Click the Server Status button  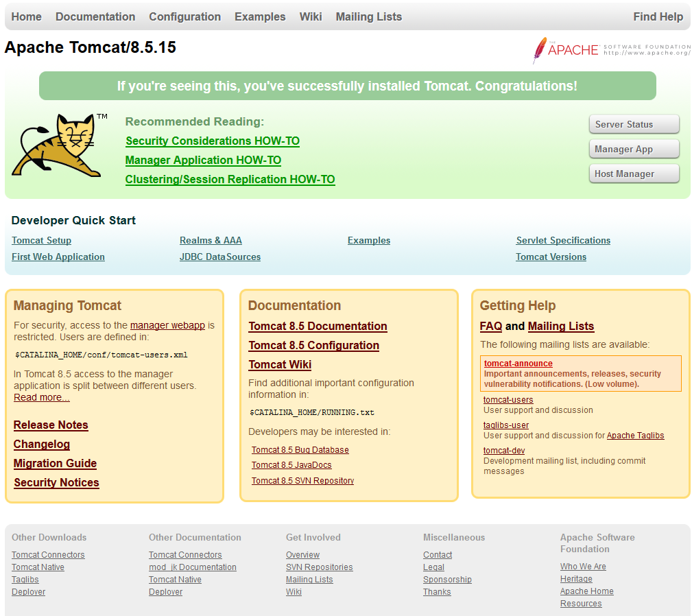[x=634, y=124]
